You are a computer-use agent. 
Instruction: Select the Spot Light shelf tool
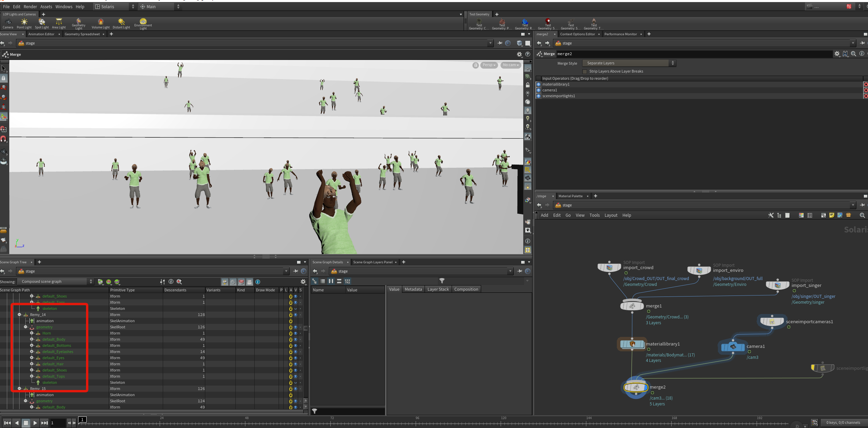point(42,23)
